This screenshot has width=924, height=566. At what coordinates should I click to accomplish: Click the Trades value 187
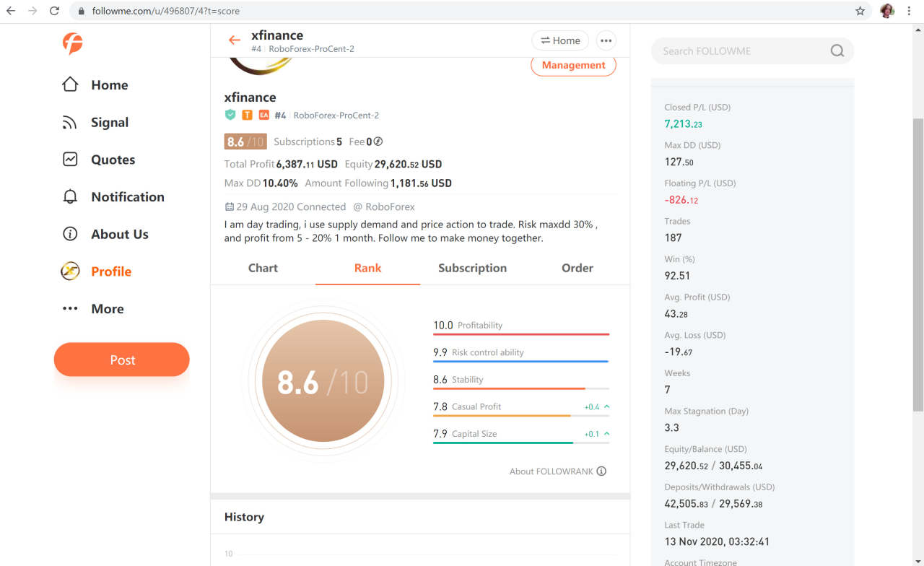click(x=673, y=238)
